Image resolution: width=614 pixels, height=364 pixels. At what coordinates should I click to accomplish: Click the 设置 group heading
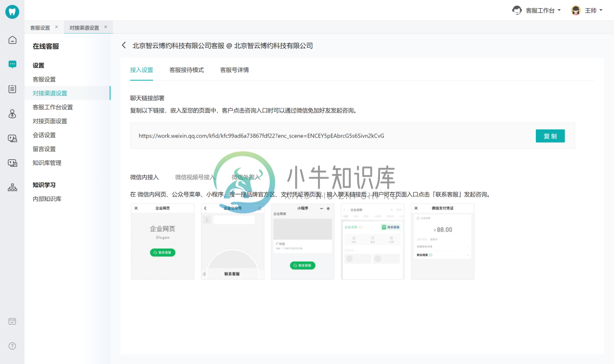pos(38,65)
